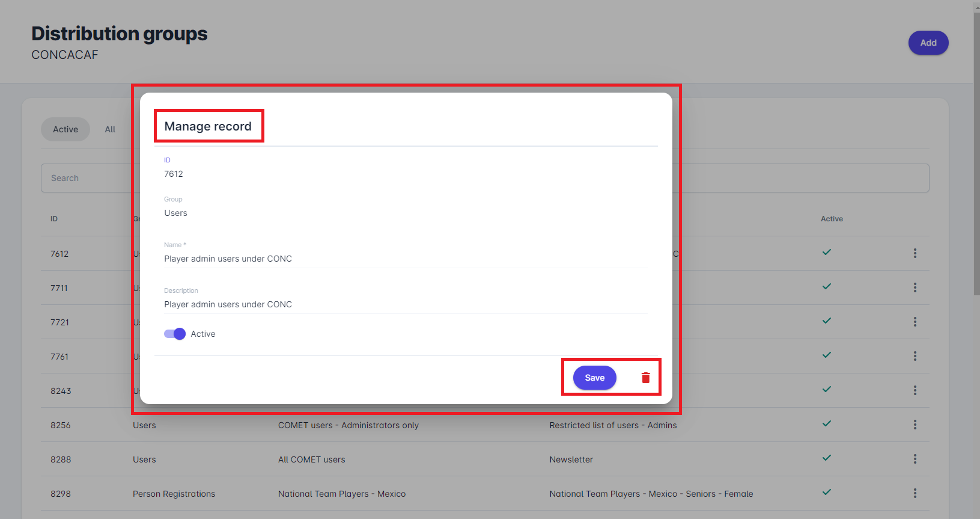The image size is (980, 519).
Task: Click the active checkmark for row 8288
Action: point(827,458)
